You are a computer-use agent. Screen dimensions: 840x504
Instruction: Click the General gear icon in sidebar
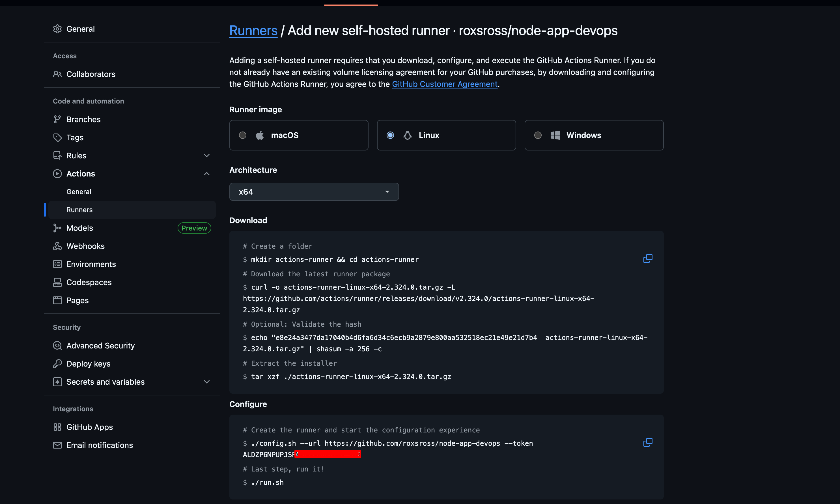[57, 29]
